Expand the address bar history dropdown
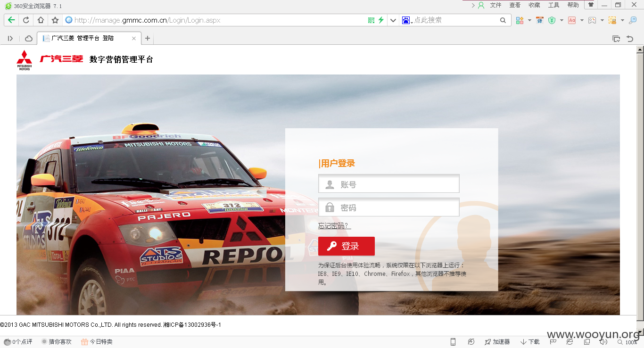 pyautogui.click(x=393, y=20)
